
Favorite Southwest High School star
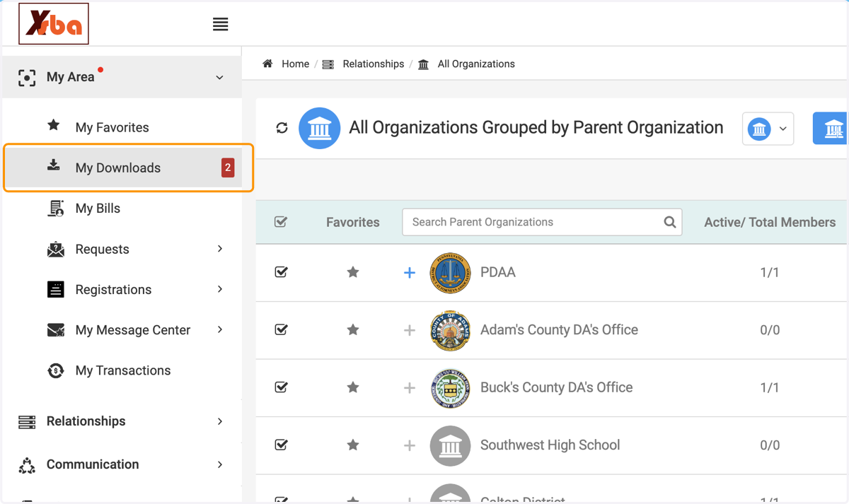(353, 445)
